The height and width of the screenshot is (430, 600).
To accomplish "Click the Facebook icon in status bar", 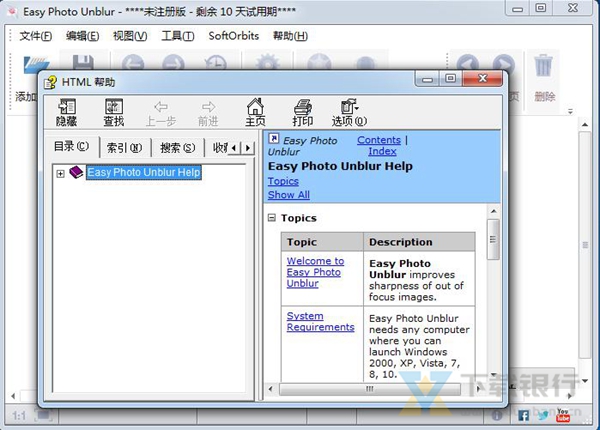I will [x=523, y=415].
